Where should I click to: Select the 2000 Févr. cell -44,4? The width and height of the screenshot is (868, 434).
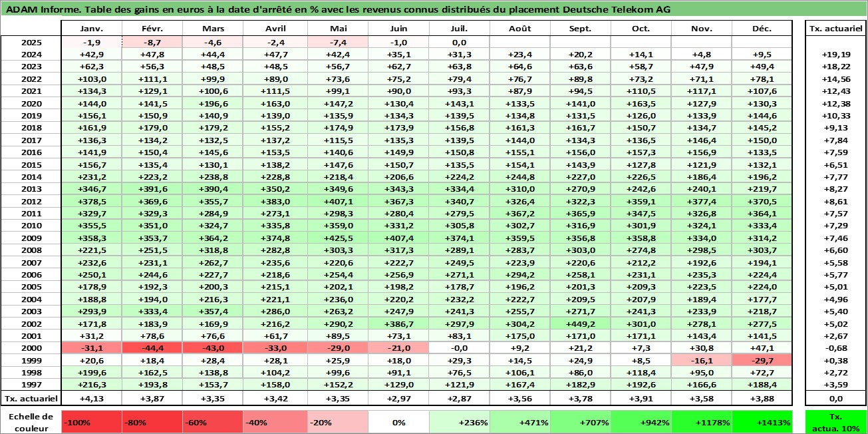(152, 348)
